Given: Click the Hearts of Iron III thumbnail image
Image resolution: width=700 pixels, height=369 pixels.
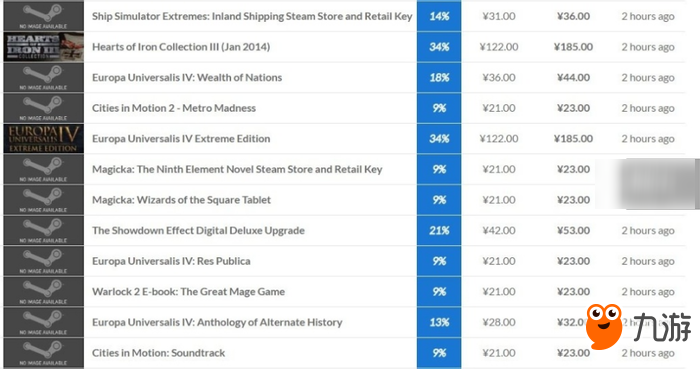Looking at the screenshot, I should pos(43,47).
